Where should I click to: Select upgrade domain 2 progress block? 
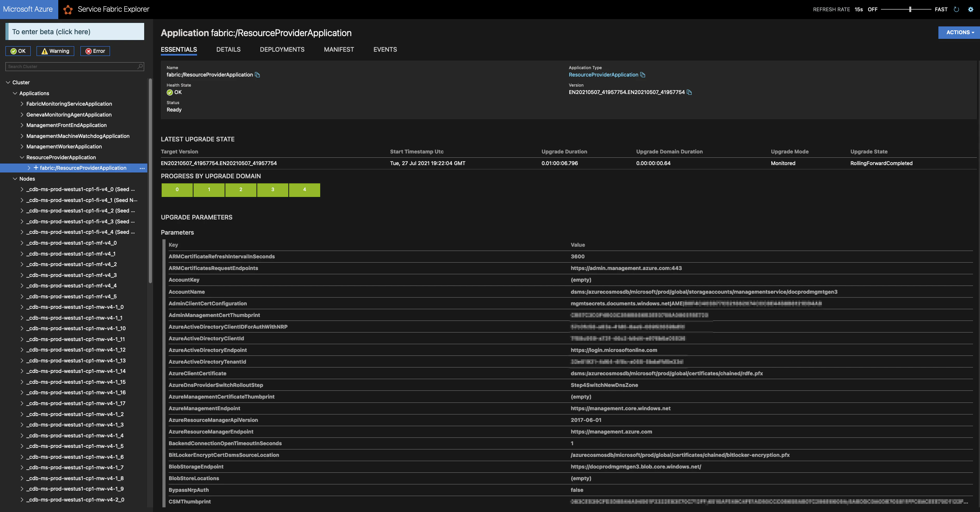[241, 190]
